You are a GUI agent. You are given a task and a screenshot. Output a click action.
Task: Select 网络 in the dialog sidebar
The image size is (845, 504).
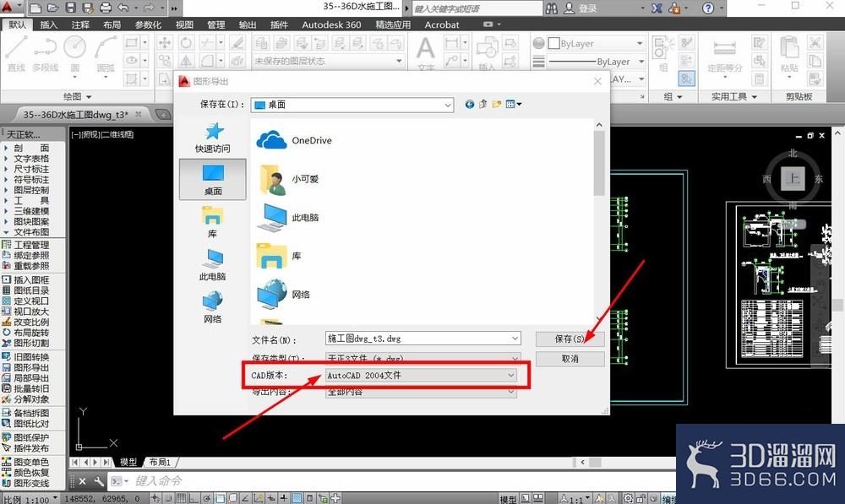click(213, 307)
